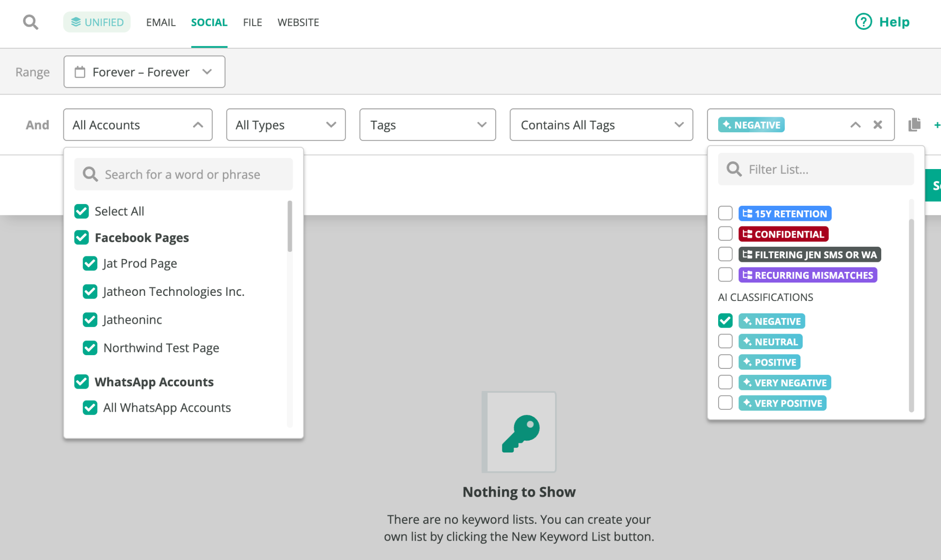The width and height of the screenshot is (941, 560).
Task: Switch to the EMAIL tab
Action: tap(161, 22)
